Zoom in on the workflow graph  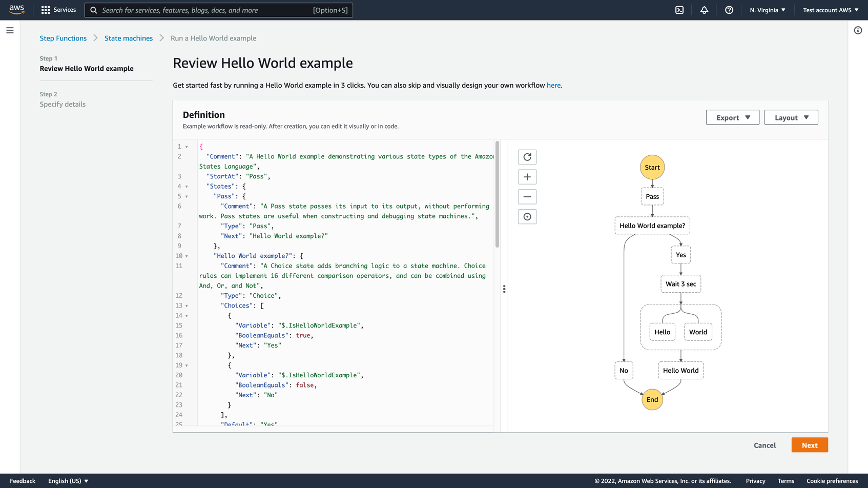click(x=527, y=176)
